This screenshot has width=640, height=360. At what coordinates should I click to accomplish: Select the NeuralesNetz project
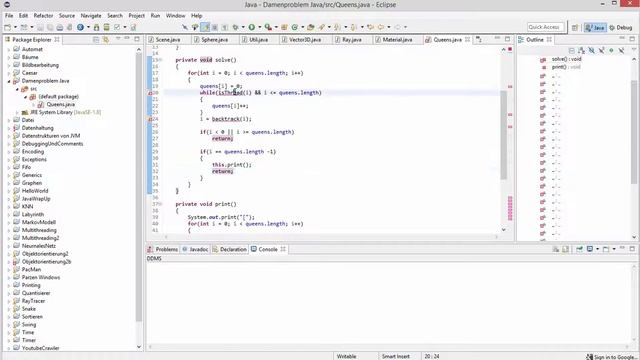[x=39, y=246]
